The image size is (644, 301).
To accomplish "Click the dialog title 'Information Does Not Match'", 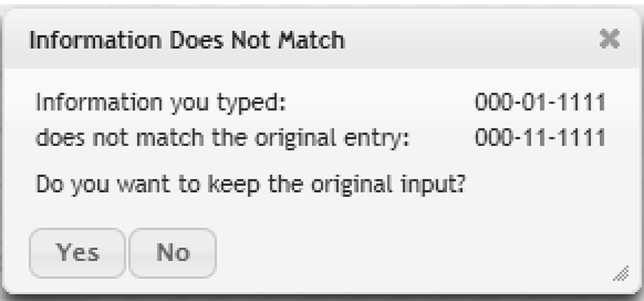I will click(x=186, y=40).
